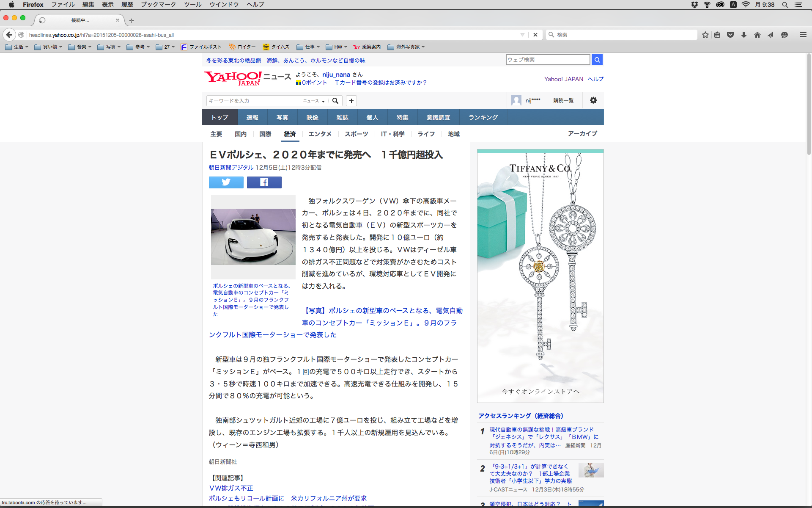This screenshot has width=812, height=508.
Task: Bookmark this page with the star icon
Action: pos(705,35)
